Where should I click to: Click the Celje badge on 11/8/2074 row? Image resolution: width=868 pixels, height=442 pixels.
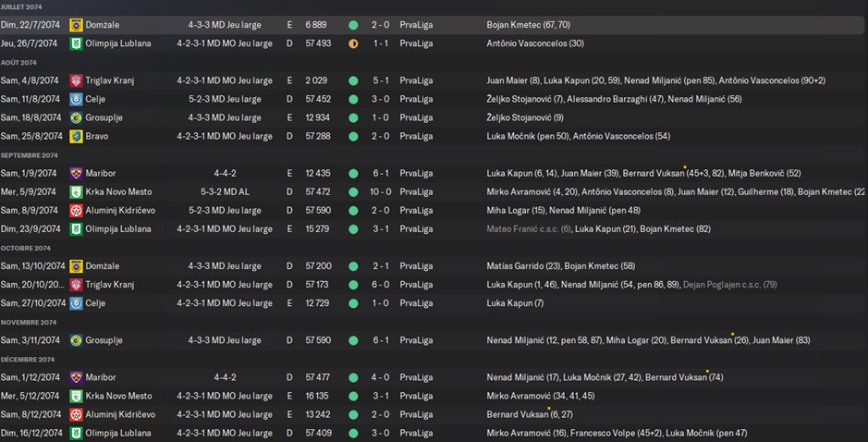pyautogui.click(x=76, y=99)
